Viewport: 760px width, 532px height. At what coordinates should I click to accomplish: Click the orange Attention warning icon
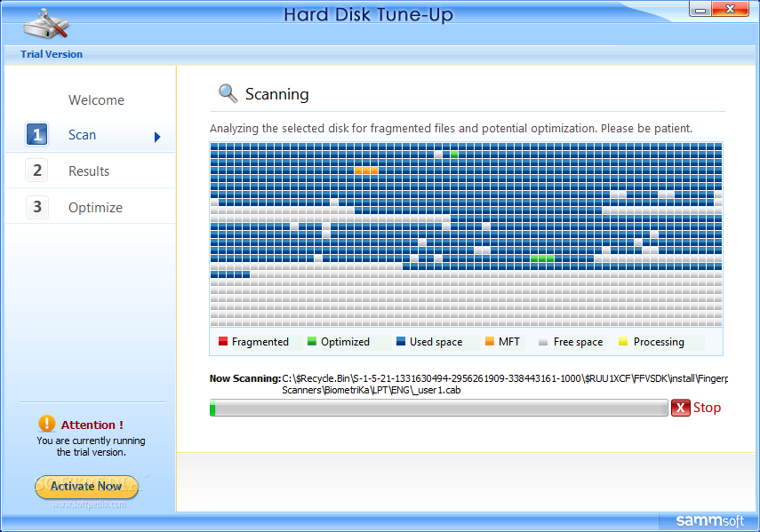46,424
